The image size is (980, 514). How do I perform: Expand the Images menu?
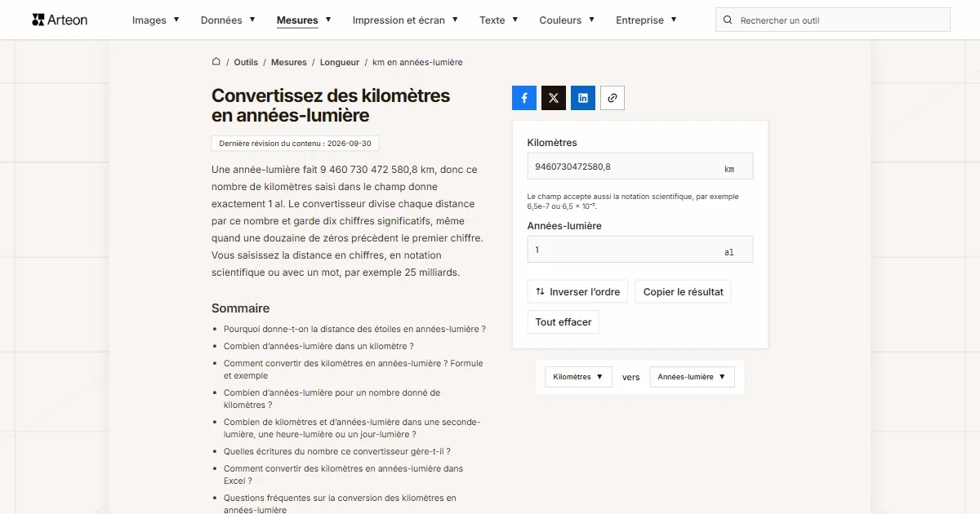(x=156, y=20)
